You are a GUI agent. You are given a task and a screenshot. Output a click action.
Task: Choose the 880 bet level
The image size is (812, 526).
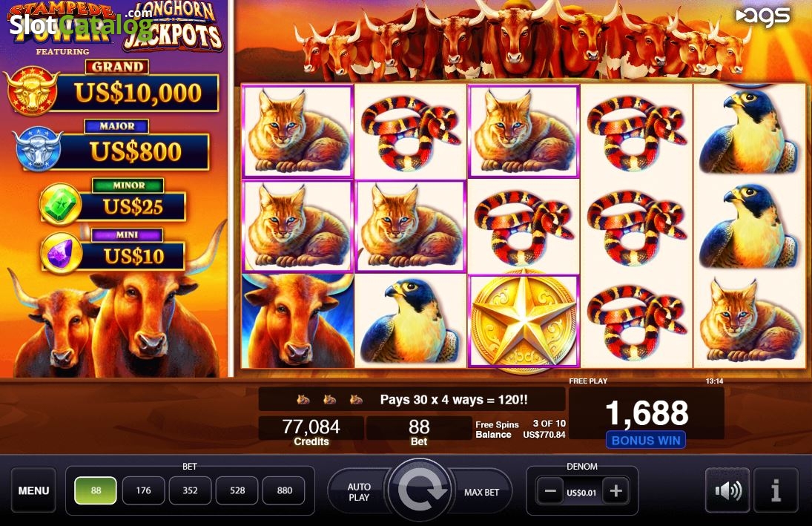(x=284, y=490)
